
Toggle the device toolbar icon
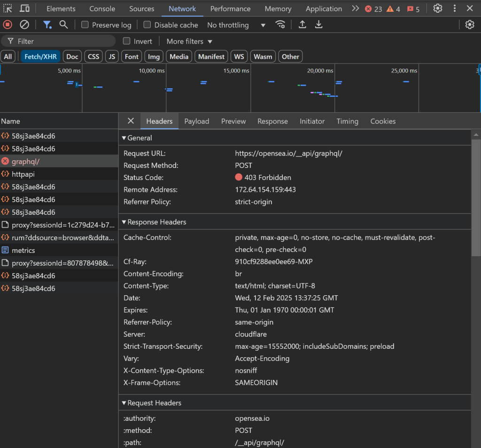coord(25,8)
